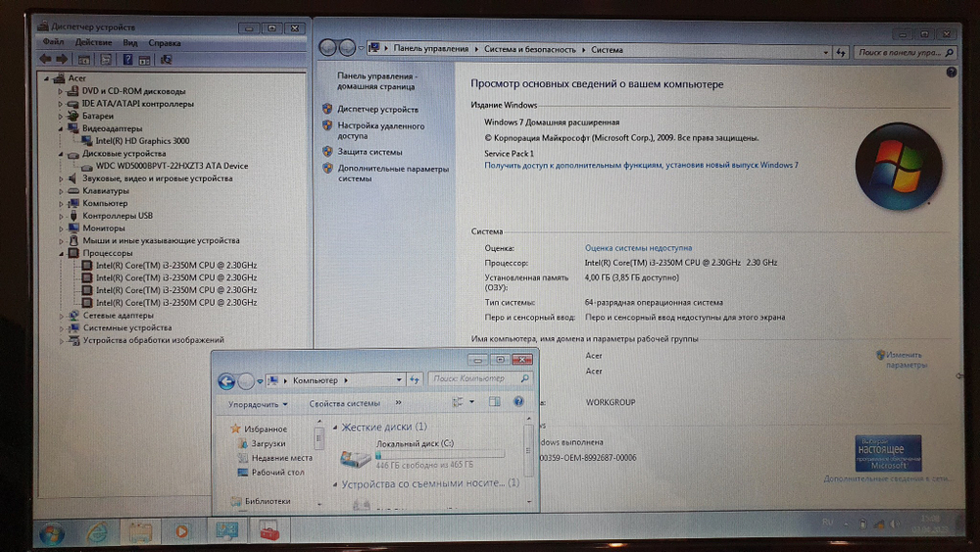This screenshot has width=980, height=552.
Task: Click magnifier icon in Поиск: Компьютер box
Action: tap(524, 378)
